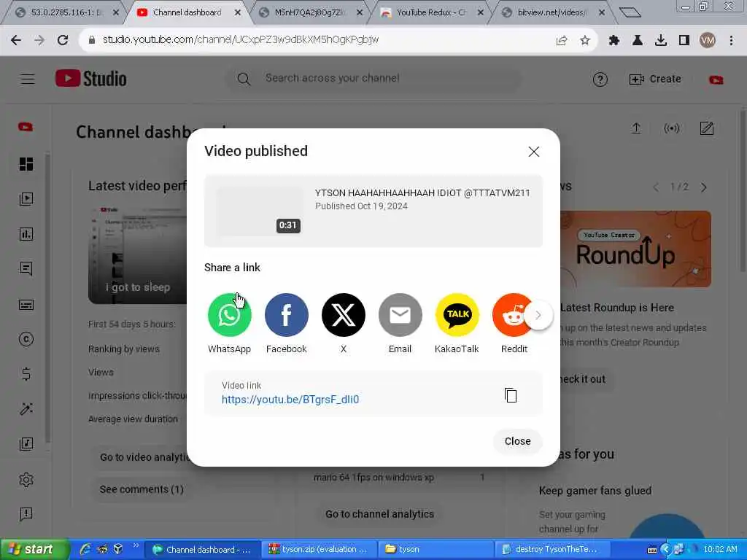Click the Create post pencil icon
747x560 pixels.
coord(706,128)
